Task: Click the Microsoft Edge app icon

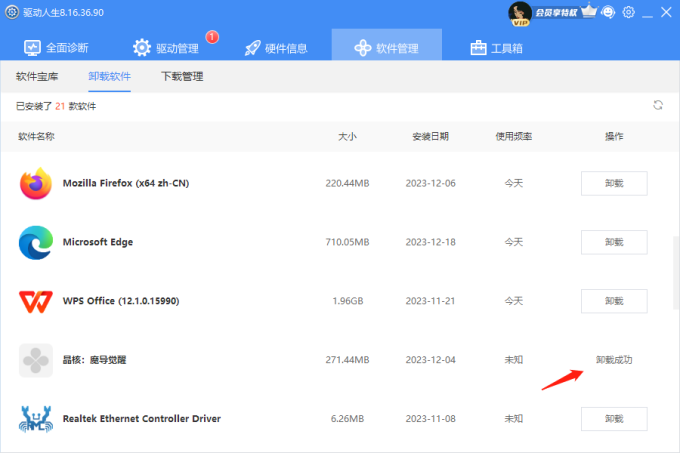Action: [x=35, y=242]
